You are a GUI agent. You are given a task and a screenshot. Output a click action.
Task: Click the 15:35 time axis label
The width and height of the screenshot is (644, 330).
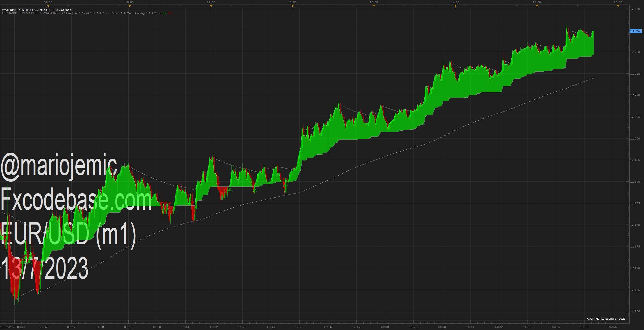click(x=584, y=327)
